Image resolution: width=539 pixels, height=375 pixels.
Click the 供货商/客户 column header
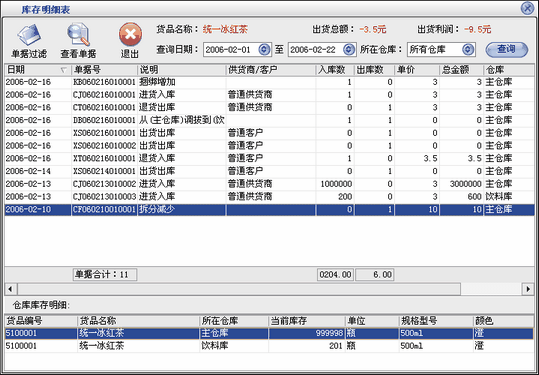click(271, 70)
